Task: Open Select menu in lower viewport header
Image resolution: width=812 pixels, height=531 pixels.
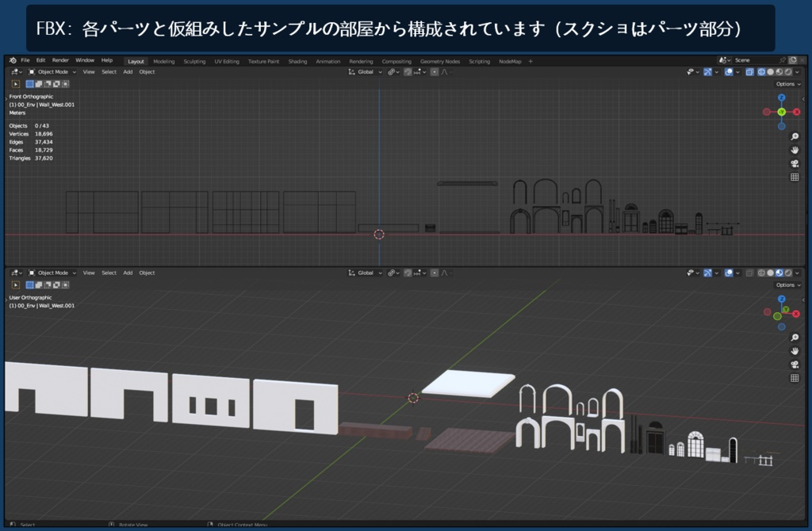Action: click(x=109, y=273)
